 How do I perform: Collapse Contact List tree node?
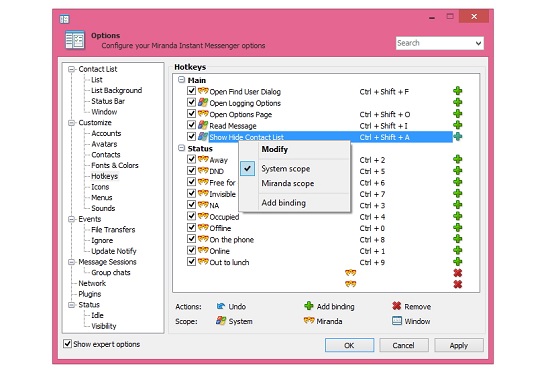(x=72, y=69)
